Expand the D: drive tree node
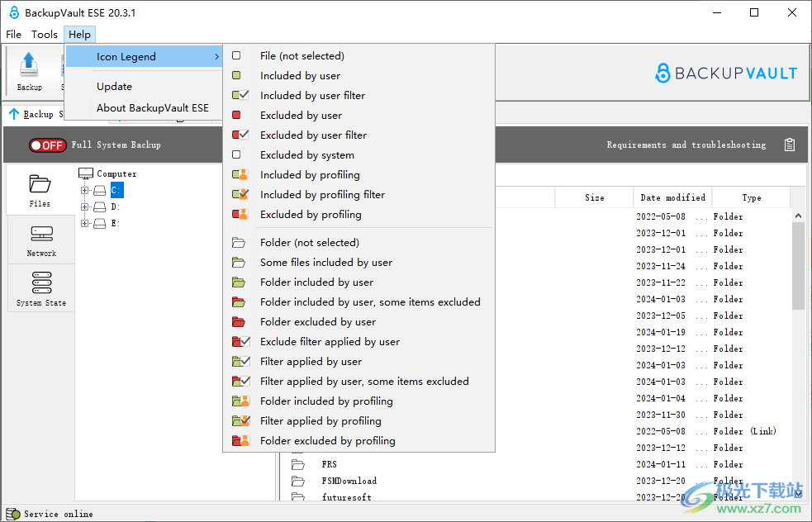This screenshot has width=812, height=522. tap(84, 207)
